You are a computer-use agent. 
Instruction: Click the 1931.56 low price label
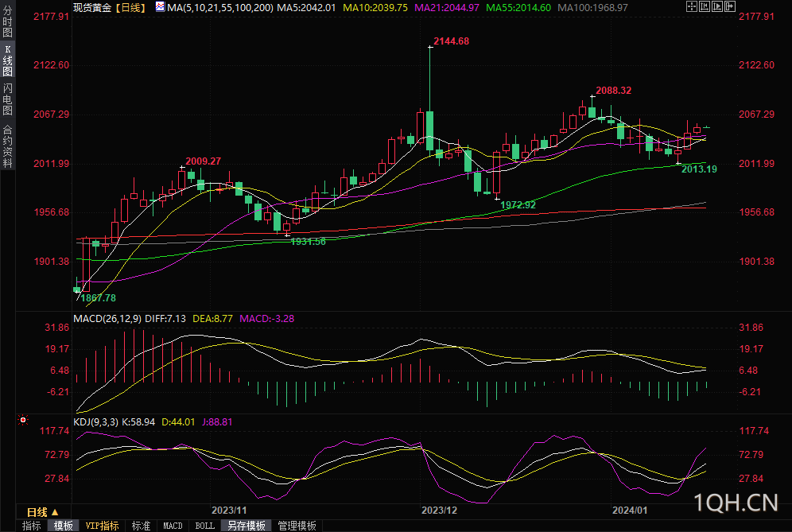[x=308, y=242]
